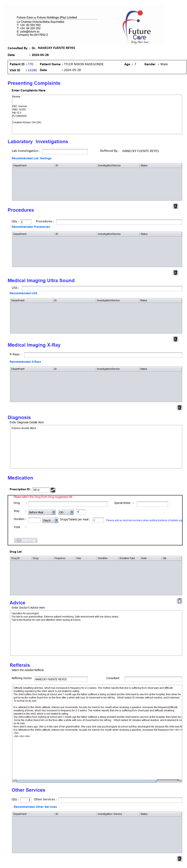The width and height of the screenshot is (187, 868).
Task: Open Visit ID 13190 link
Action: 32,70
